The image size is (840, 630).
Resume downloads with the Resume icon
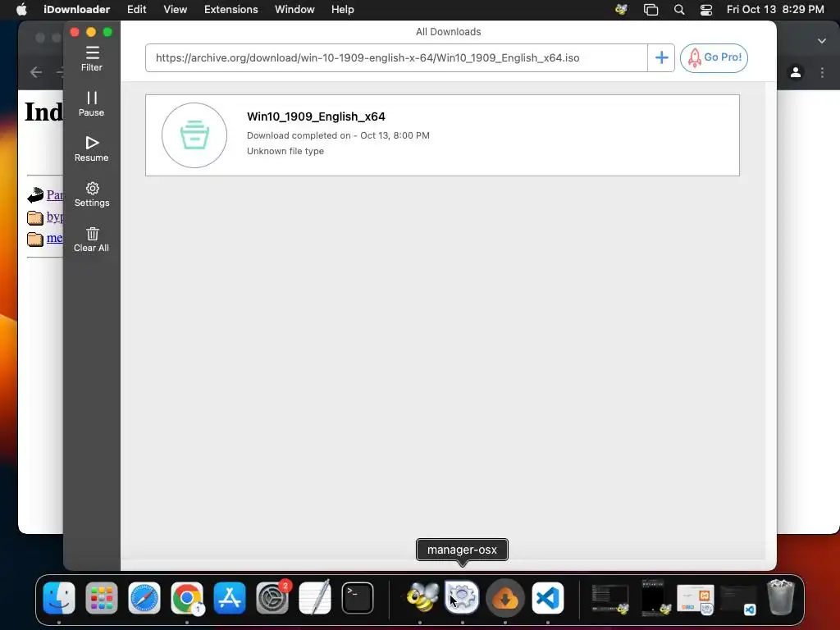tap(92, 149)
